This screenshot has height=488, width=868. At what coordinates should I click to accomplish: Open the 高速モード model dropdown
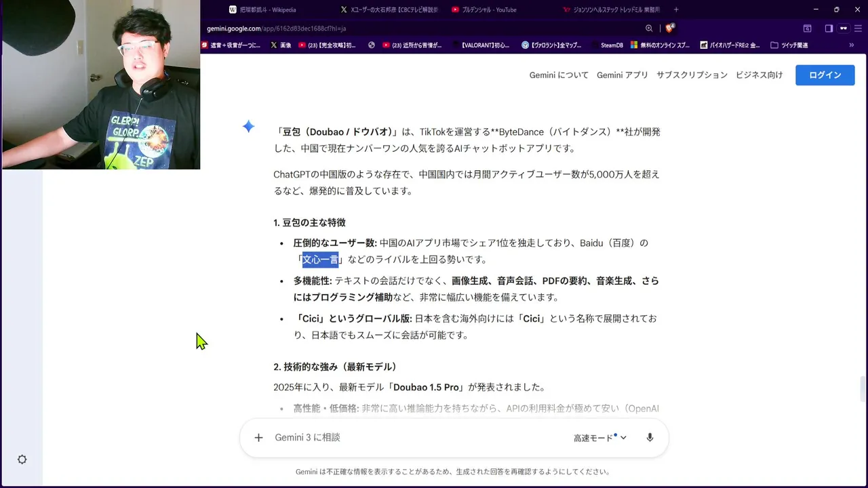click(x=600, y=438)
